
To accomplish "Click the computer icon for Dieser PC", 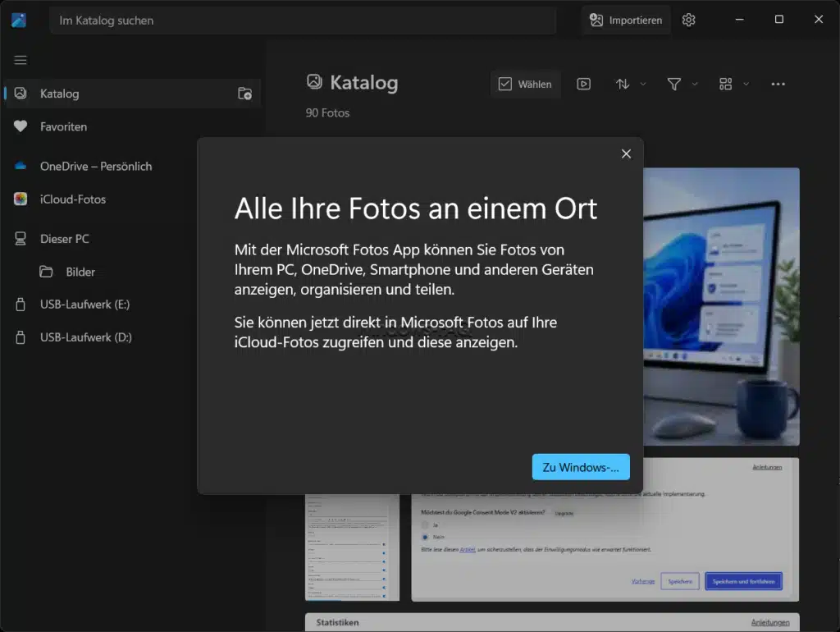I will click(x=21, y=239).
